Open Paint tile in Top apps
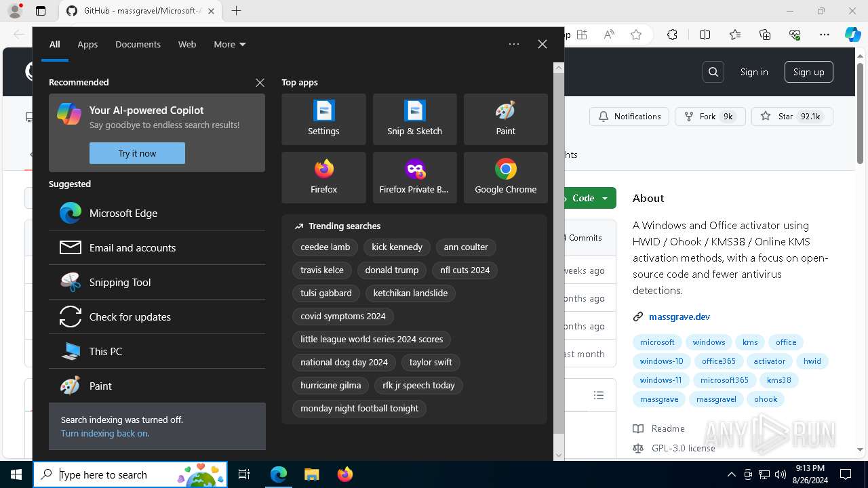Viewport: 868px width, 488px height. coord(505,119)
